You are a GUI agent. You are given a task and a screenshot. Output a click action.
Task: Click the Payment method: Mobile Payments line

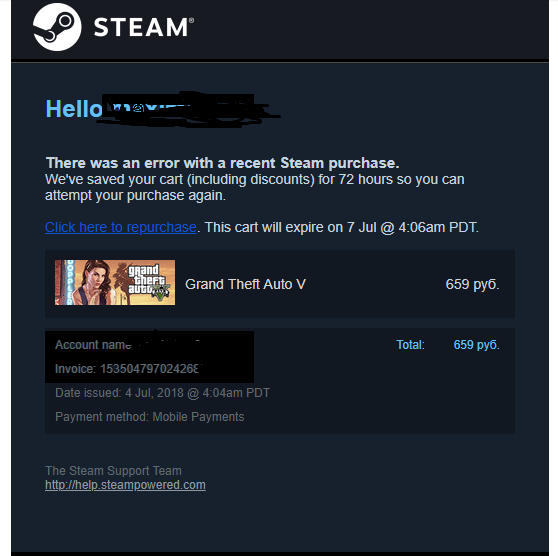pos(150,417)
